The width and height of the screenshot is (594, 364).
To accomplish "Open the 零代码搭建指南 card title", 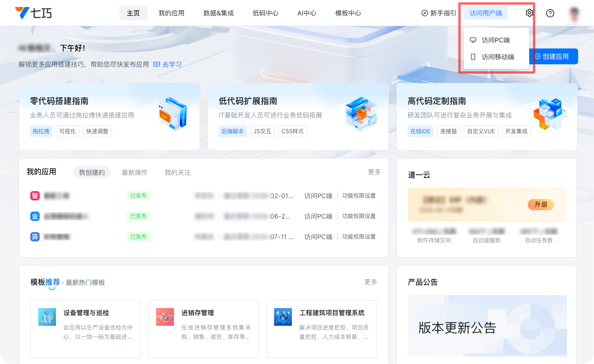I will point(59,101).
